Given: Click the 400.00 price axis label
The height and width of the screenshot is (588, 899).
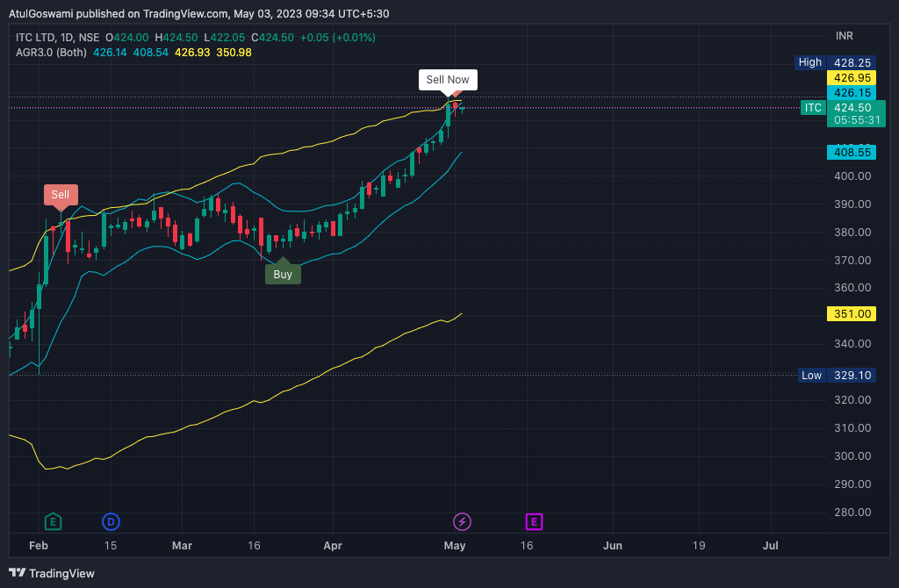Looking at the screenshot, I should click(x=852, y=176).
